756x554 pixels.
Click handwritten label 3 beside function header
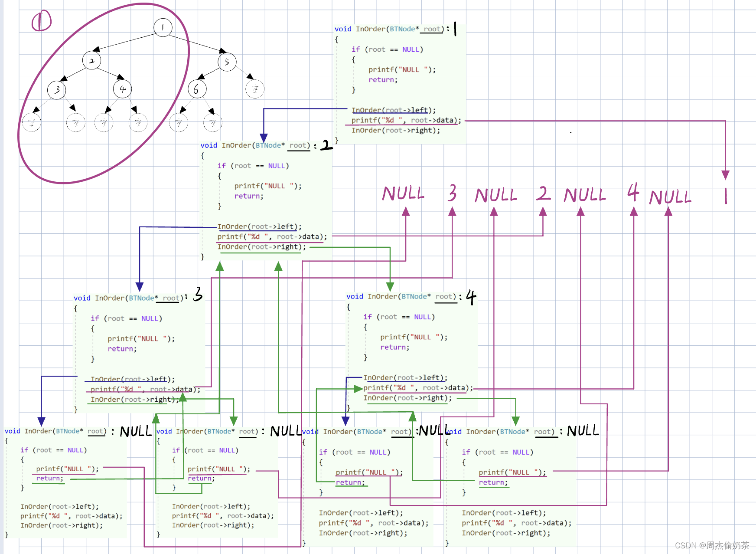(198, 295)
